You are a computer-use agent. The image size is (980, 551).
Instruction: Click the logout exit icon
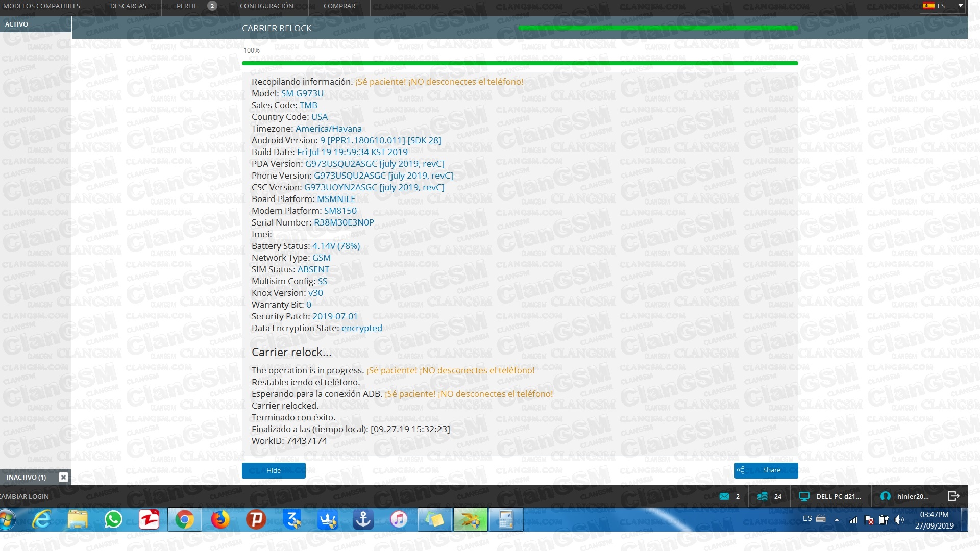click(x=953, y=496)
